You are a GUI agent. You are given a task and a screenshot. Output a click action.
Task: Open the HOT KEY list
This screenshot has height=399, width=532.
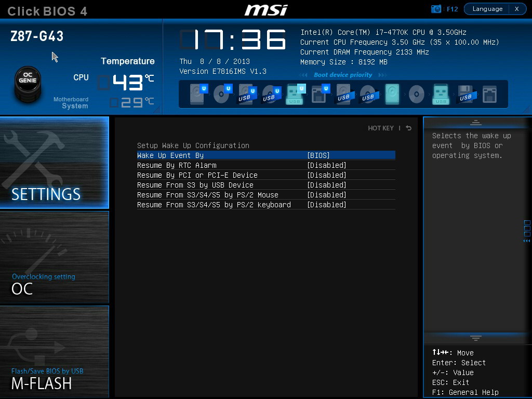[x=381, y=128]
